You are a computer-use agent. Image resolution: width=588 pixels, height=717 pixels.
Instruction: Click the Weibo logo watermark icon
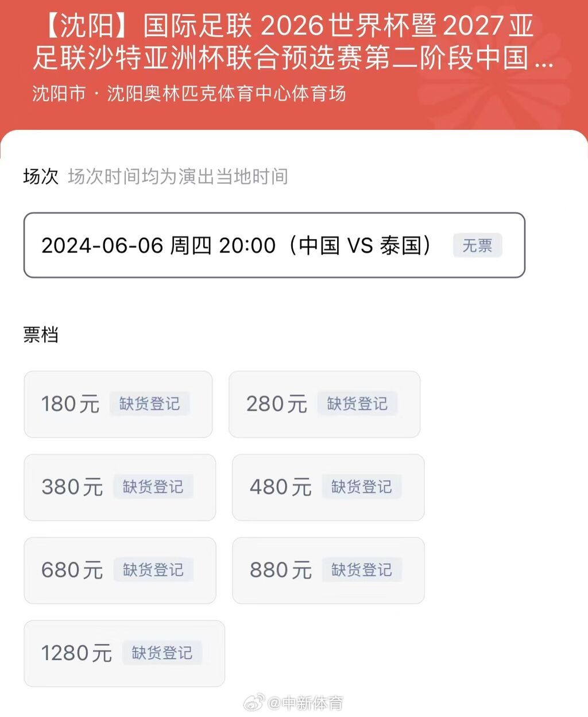click(x=254, y=702)
